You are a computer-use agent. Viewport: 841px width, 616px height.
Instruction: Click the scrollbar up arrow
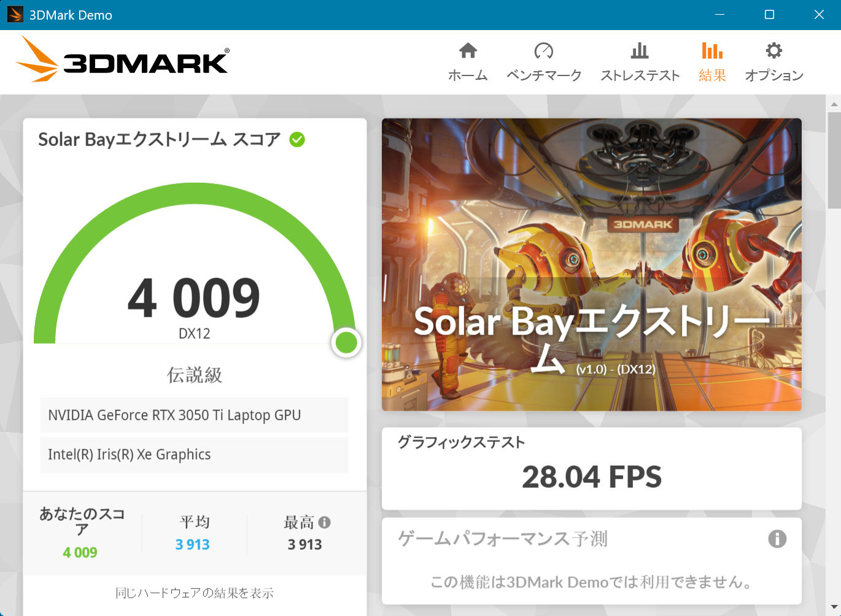click(x=834, y=104)
